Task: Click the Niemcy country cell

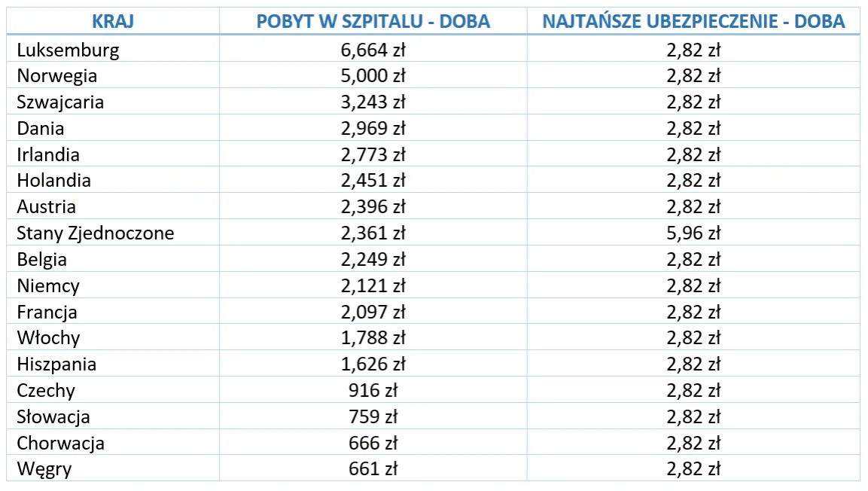Action: (x=48, y=286)
